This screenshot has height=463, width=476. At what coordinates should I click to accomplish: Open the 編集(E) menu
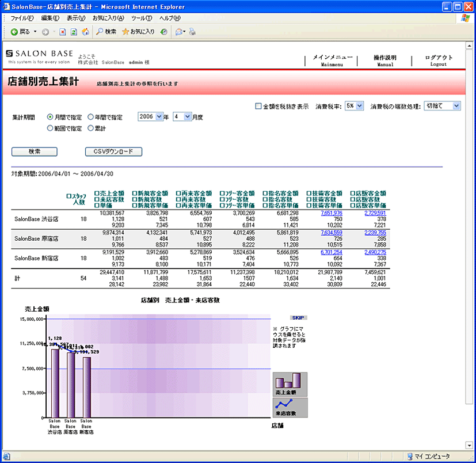[x=51, y=18]
